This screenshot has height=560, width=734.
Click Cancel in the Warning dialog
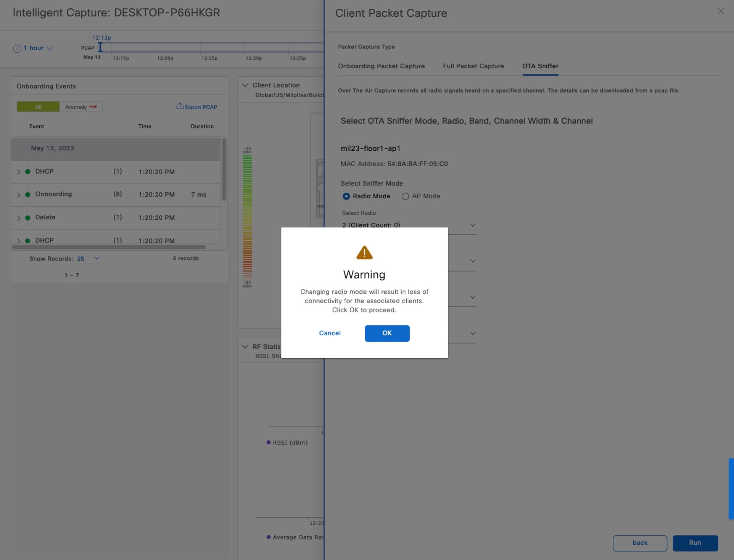[330, 333]
